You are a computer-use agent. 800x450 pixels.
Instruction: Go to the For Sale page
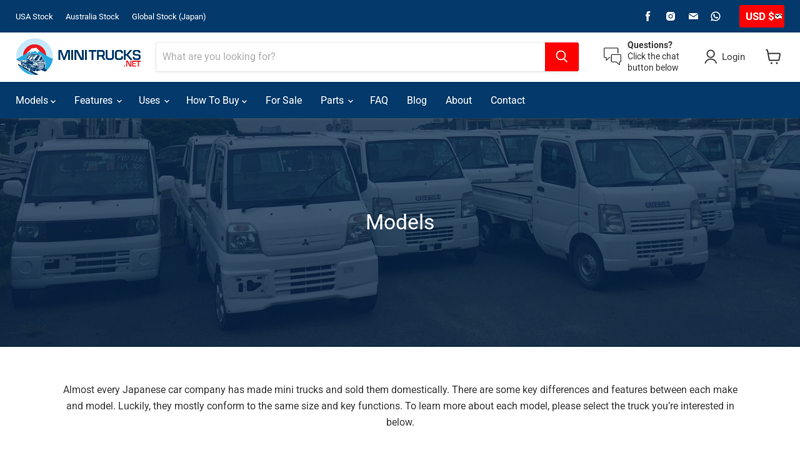click(283, 100)
